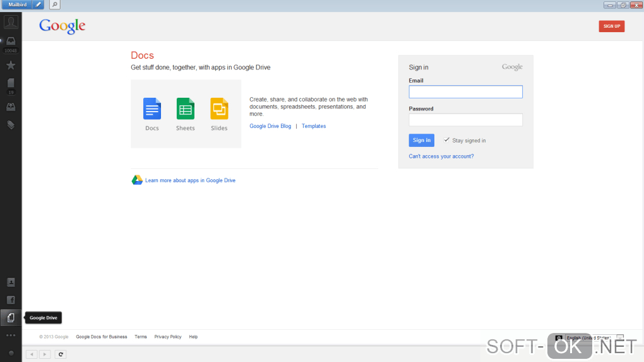Click the SIGN UP button
This screenshot has width=644, height=362.
(612, 26)
